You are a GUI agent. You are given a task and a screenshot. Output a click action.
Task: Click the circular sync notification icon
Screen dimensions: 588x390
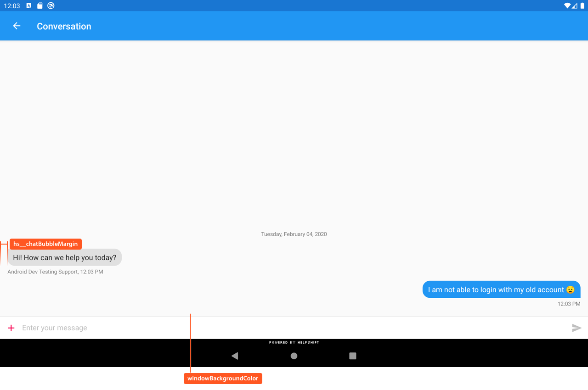click(51, 6)
